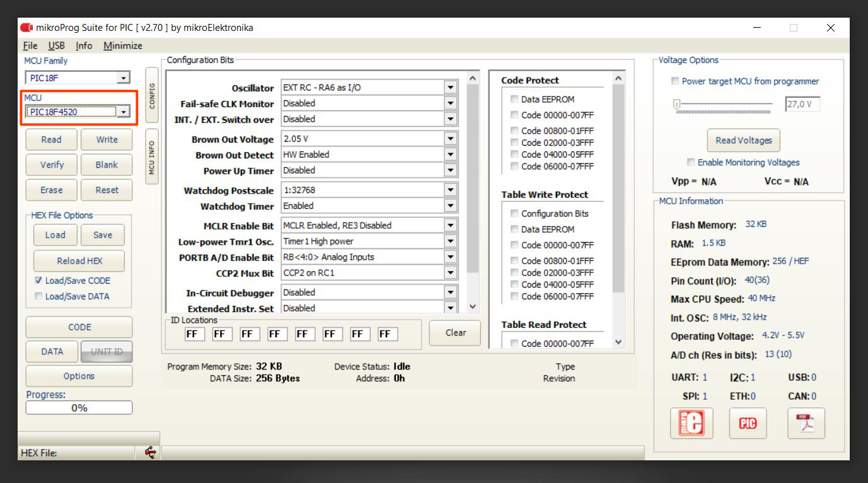Image resolution: width=868 pixels, height=483 pixels.
Task: Save the HEX file
Action: tap(103, 235)
